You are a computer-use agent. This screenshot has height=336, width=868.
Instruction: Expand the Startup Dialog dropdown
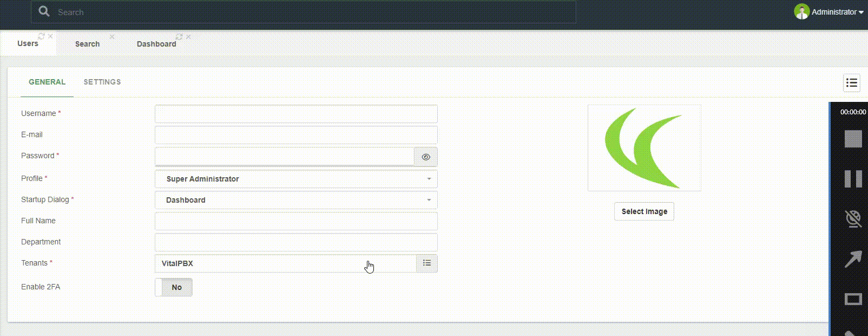[x=296, y=200]
